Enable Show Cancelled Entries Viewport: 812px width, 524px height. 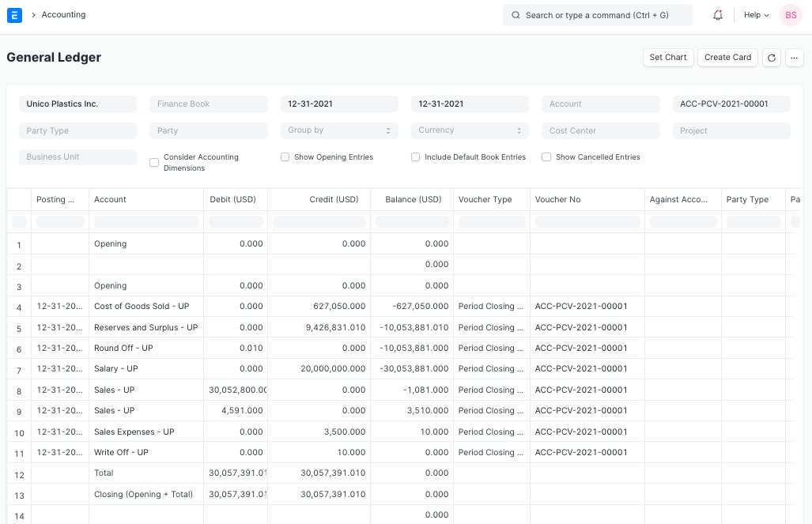click(546, 156)
